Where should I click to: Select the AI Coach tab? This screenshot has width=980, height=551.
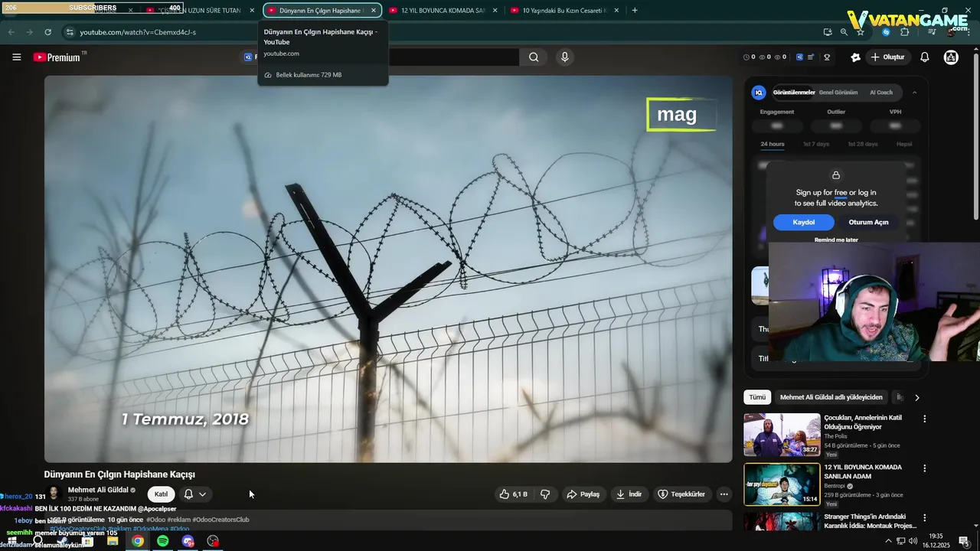point(881,93)
